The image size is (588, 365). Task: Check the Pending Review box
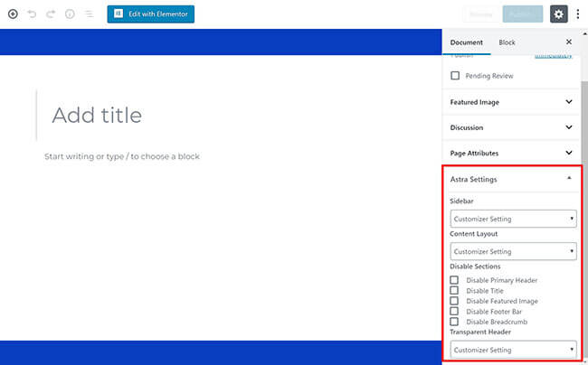[455, 76]
